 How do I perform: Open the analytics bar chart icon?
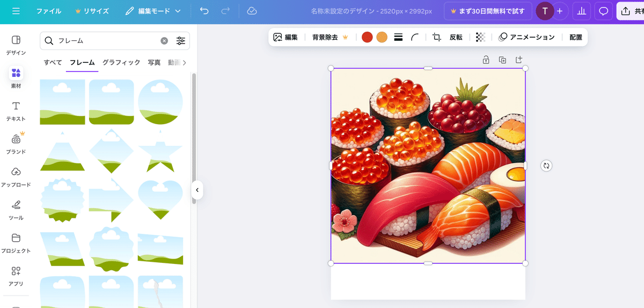point(582,11)
